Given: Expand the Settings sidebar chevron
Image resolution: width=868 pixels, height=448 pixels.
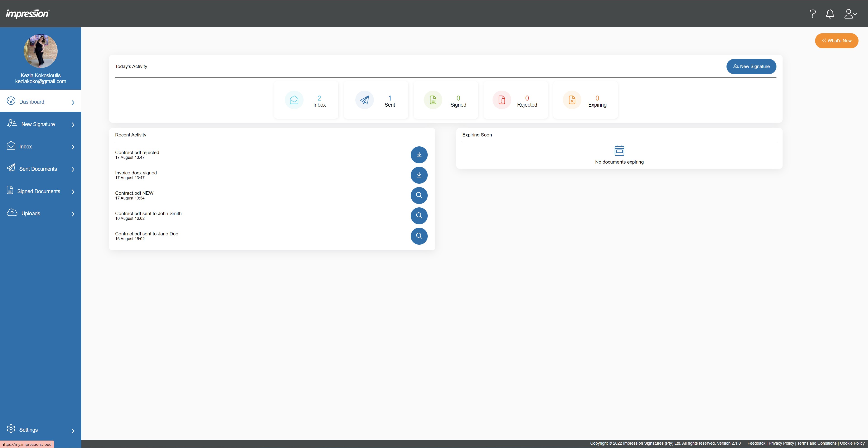Looking at the screenshot, I should 73,430.
